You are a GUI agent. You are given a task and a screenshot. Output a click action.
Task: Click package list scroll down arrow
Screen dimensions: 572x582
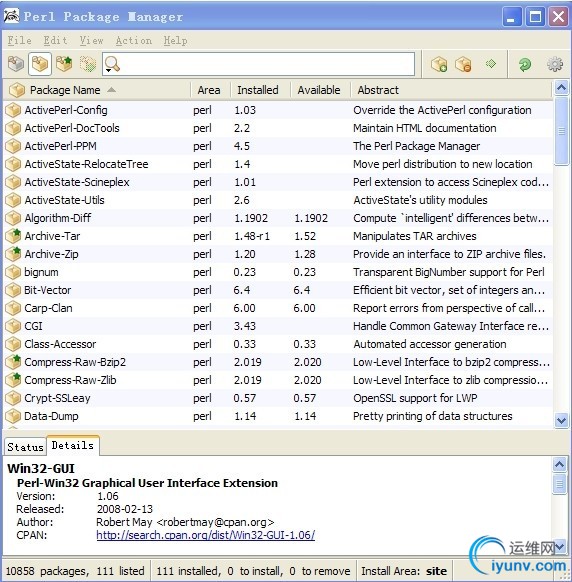pyautogui.click(x=561, y=421)
